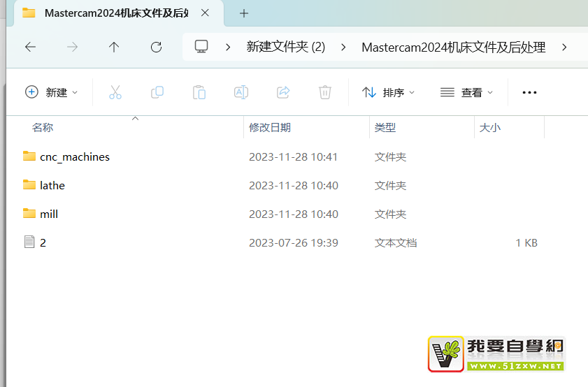Select the cnc_machines folder
Viewport: 588px width, 387px height.
pos(74,157)
